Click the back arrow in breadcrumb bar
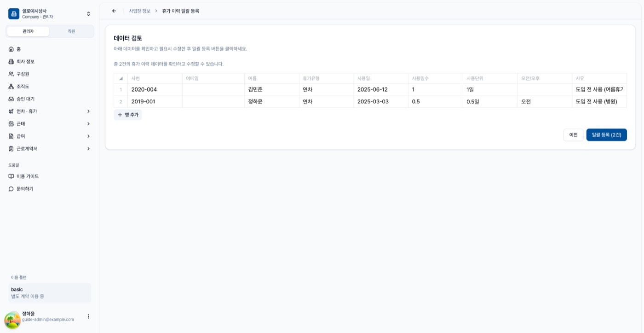The image size is (644, 333). tap(114, 11)
